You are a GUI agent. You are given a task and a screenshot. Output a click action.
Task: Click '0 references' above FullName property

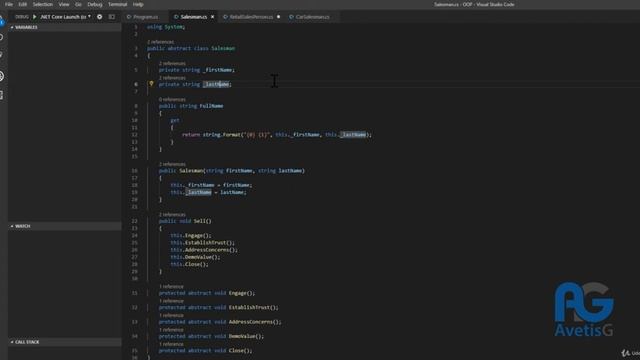click(172, 99)
